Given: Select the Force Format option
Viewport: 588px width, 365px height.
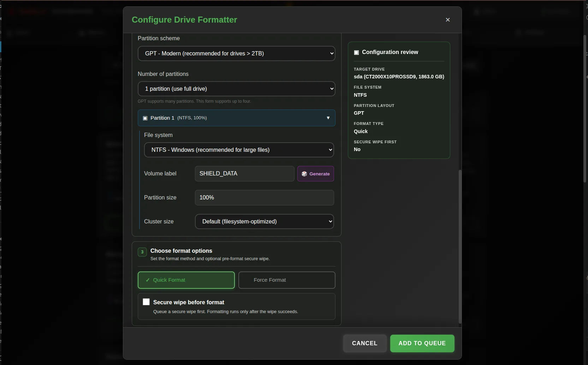Looking at the screenshot, I should click(x=287, y=280).
